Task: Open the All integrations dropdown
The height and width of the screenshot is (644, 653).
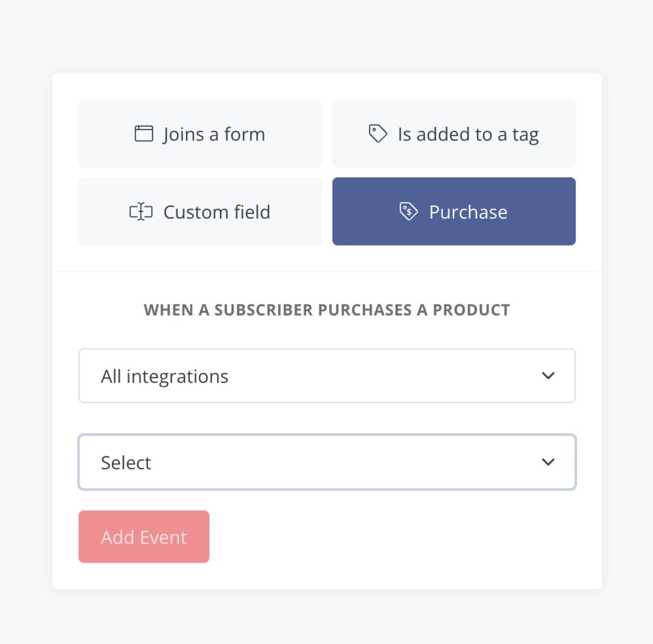Action: click(x=326, y=376)
